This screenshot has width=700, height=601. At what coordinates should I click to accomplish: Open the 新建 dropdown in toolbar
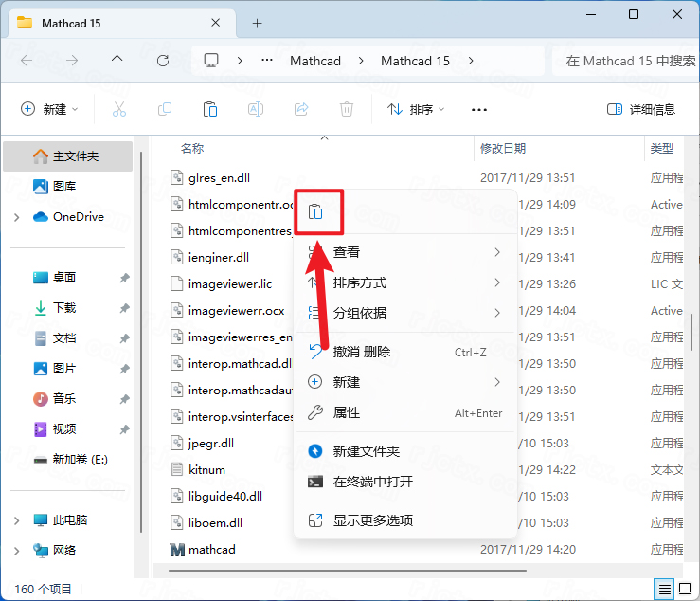click(x=50, y=109)
